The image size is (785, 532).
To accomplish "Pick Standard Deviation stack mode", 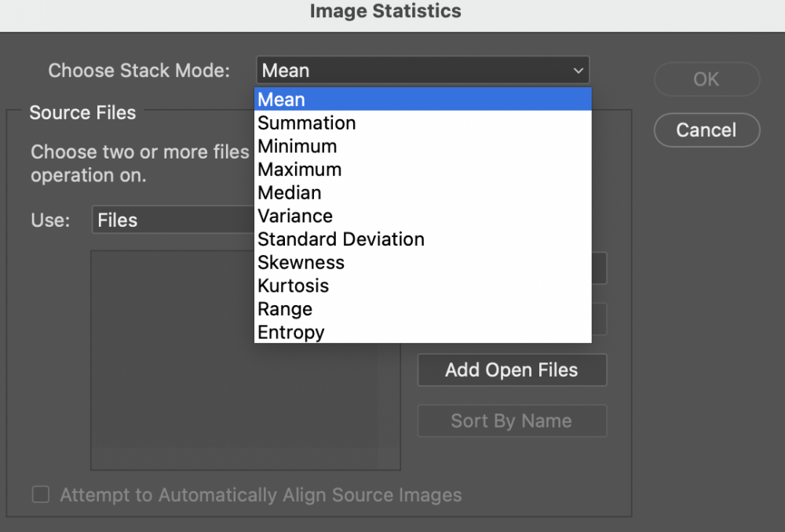I will (x=422, y=239).
